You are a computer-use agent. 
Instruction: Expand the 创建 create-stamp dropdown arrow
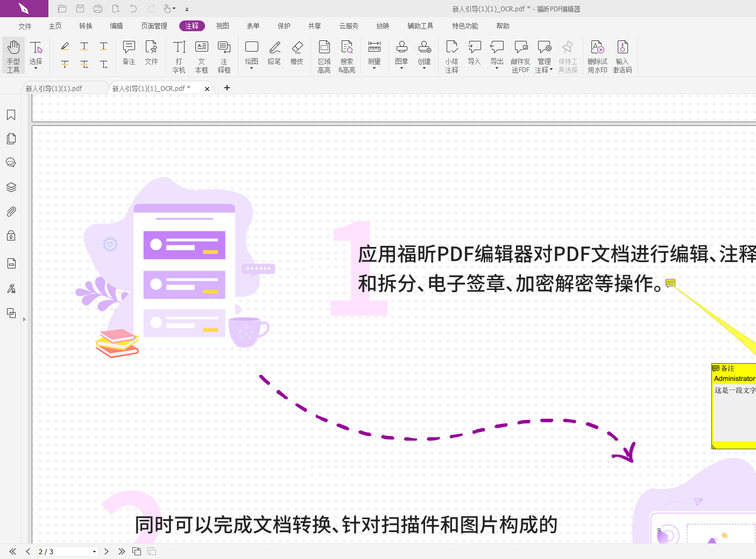(x=425, y=68)
